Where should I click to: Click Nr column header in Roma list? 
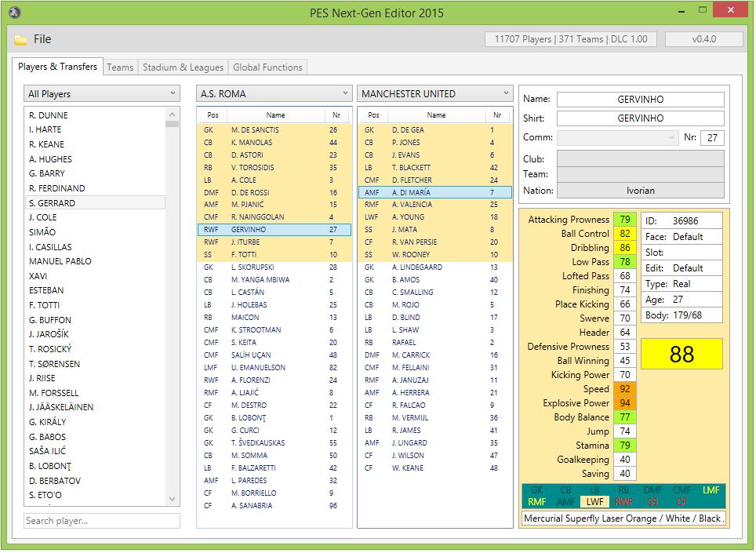pos(336,115)
